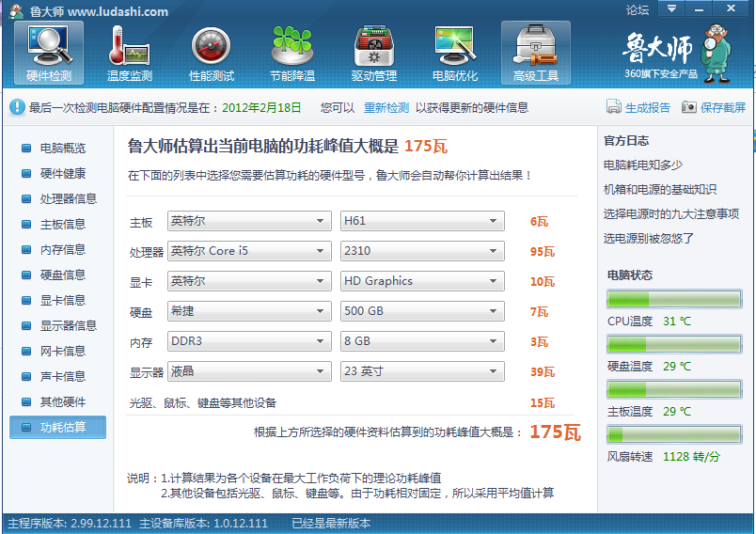
Task: Open the 硬盘 capacity dropdown 500 GB
Action: coord(422,311)
